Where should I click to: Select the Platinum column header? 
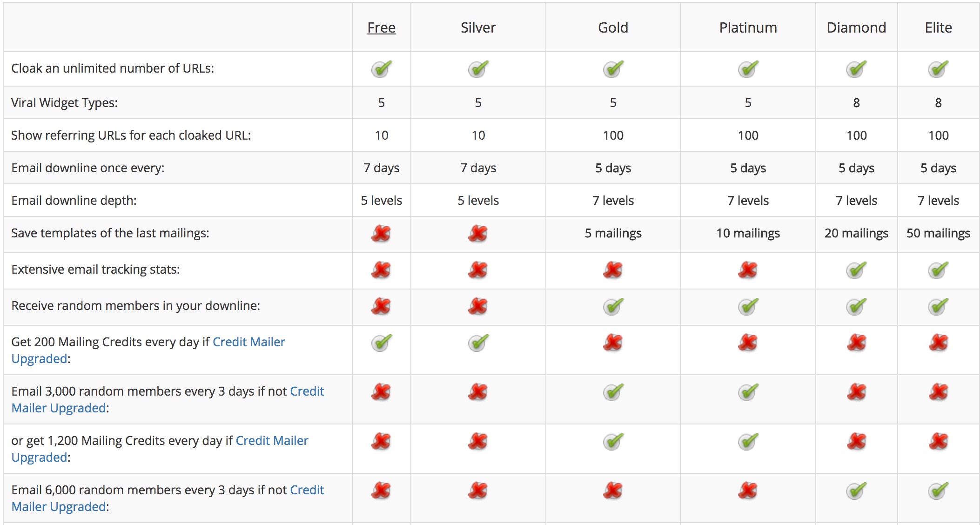coord(748,28)
